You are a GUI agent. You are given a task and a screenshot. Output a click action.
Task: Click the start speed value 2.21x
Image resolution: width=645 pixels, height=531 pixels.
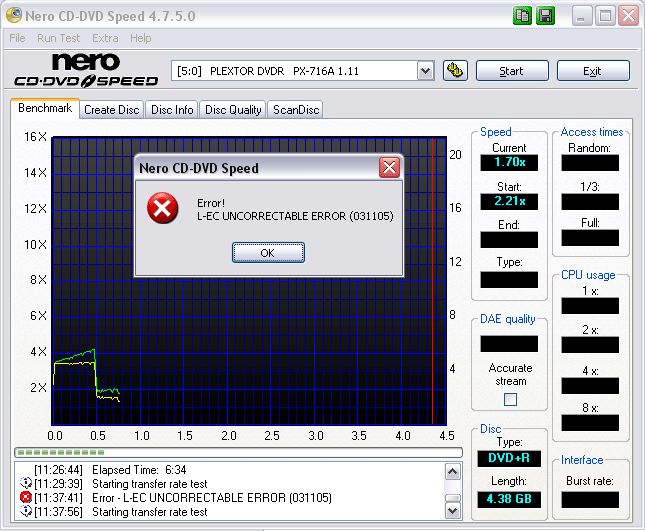pos(509,201)
